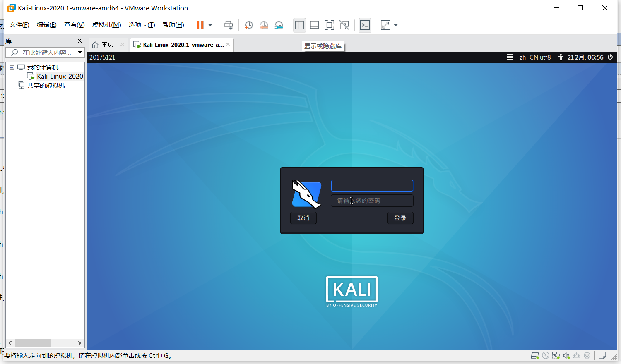
Task: Open the snapshot manager
Action: pos(279,25)
